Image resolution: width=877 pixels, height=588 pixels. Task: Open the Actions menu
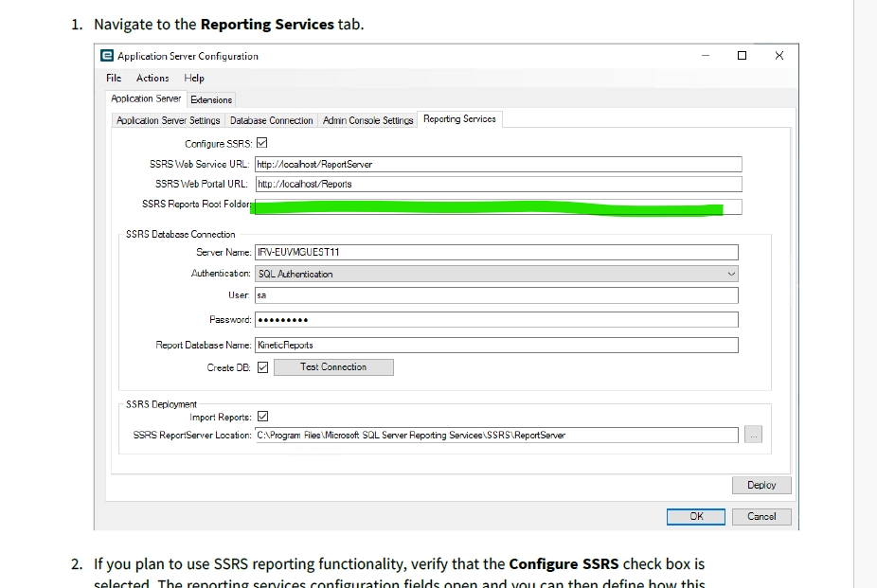click(152, 79)
